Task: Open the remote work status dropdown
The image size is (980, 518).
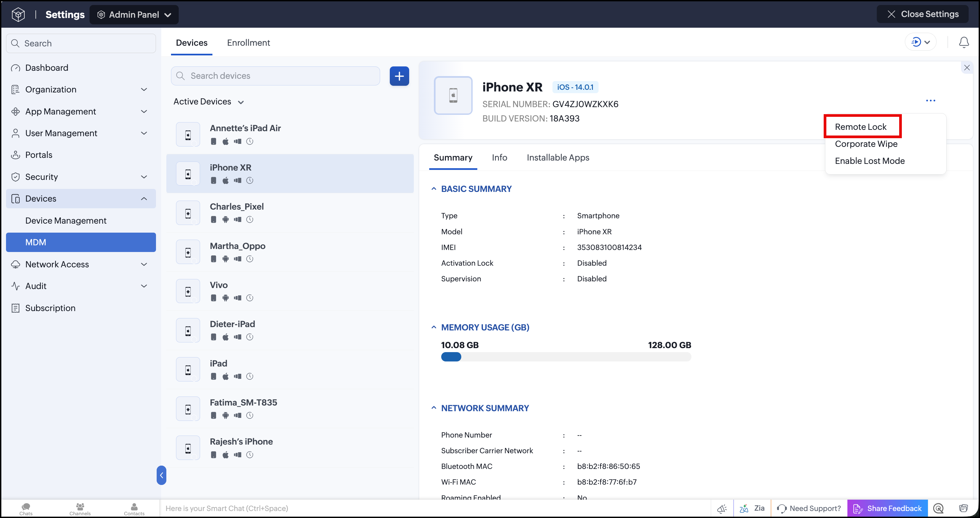Action: tap(920, 42)
